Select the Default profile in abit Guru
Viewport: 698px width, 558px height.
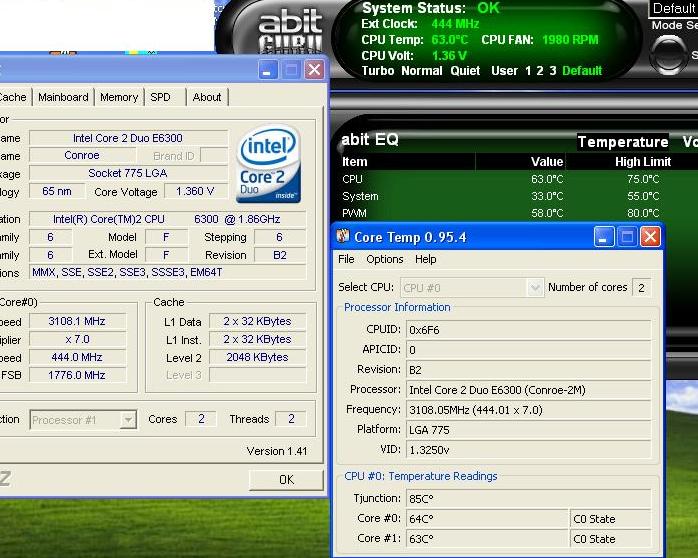click(582, 71)
